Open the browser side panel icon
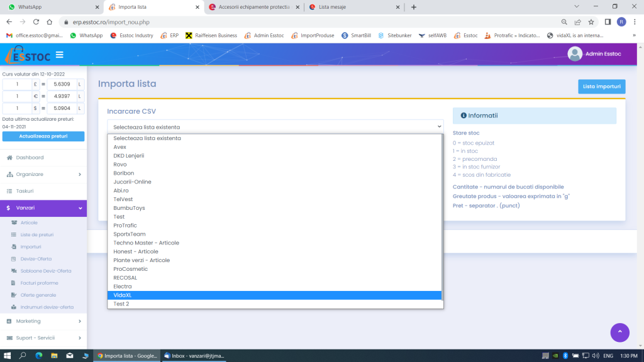The height and width of the screenshot is (362, 644). tap(608, 22)
